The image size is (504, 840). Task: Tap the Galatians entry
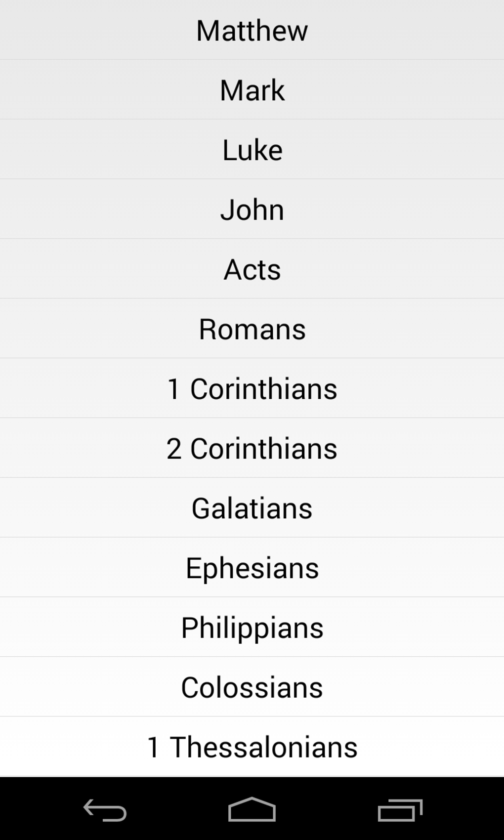(x=252, y=508)
